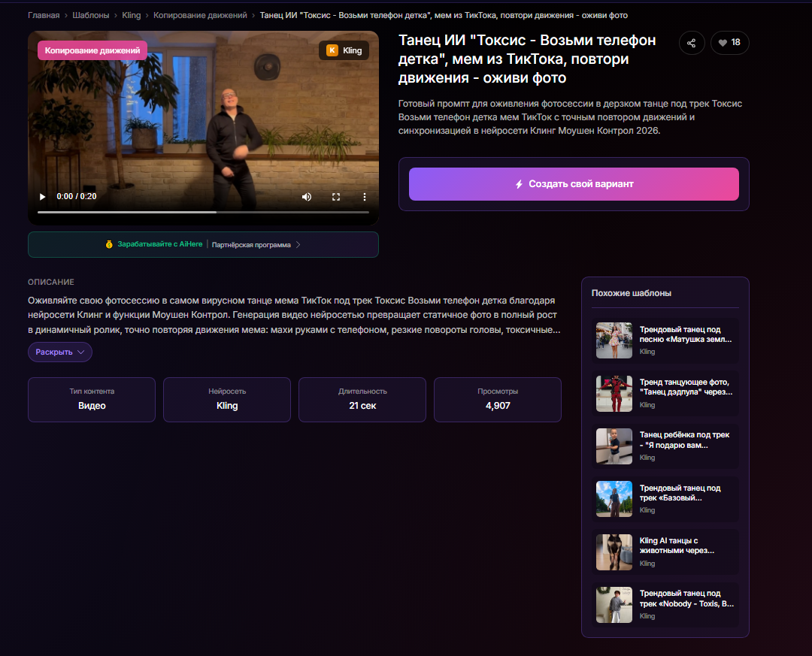Screen dimensions: 812x656
Task: Click the Похожие шаблоны heading
Action: click(x=632, y=293)
